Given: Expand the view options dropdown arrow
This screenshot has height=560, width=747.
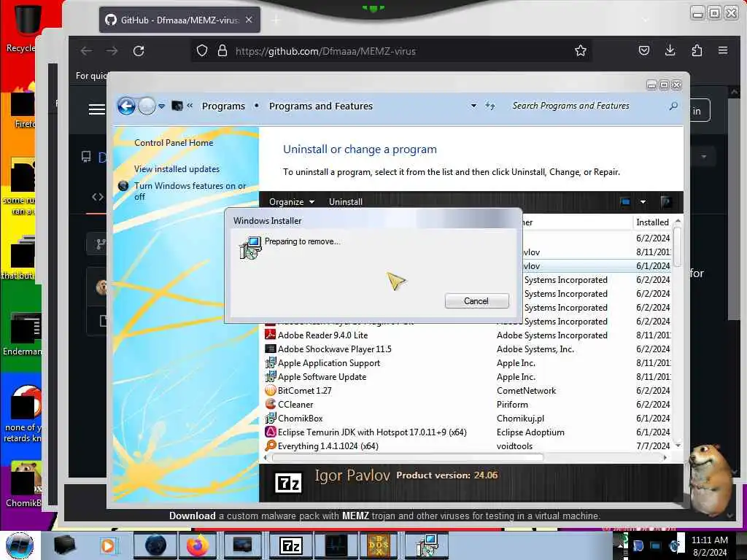Looking at the screenshot, I should point(643,202).
